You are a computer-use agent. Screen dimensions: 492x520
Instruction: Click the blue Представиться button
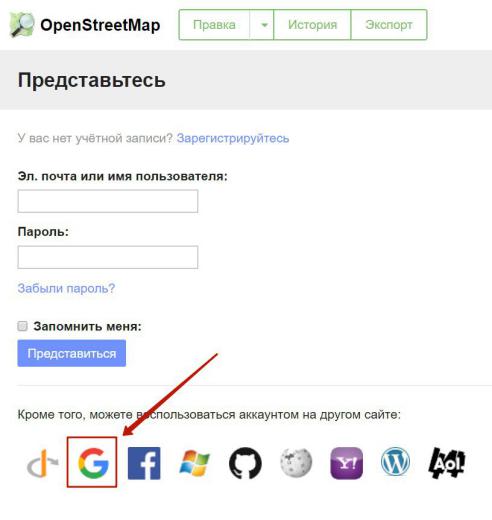point(72,353)
